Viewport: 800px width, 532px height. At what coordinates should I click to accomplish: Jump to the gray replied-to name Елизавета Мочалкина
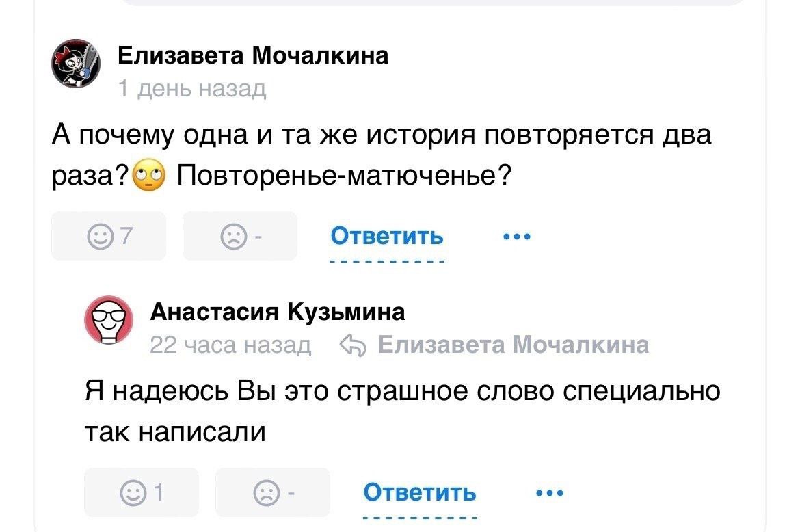[x=512, y=345]
